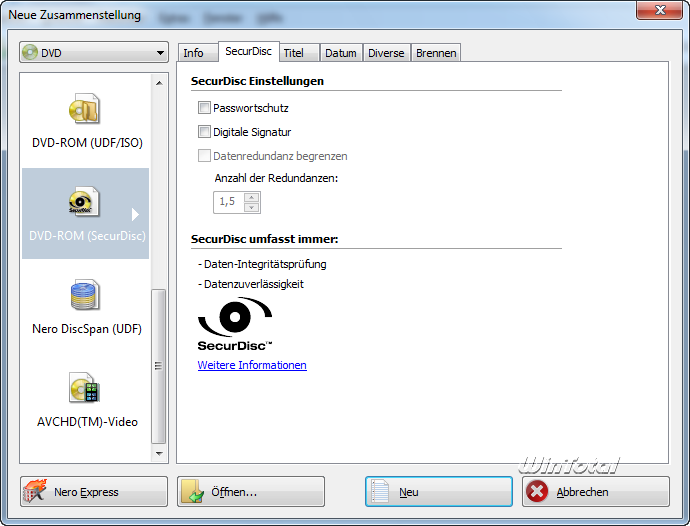The image size is (690, 526).
Task: Toggle Datenredundanz begrenzen checkbox
Action: point(204,156)
